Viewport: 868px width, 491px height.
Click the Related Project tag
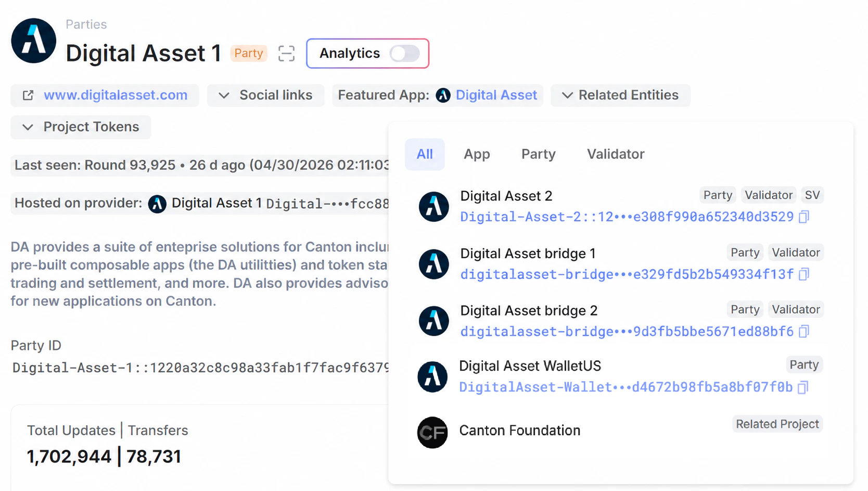[x=777, y=424]
